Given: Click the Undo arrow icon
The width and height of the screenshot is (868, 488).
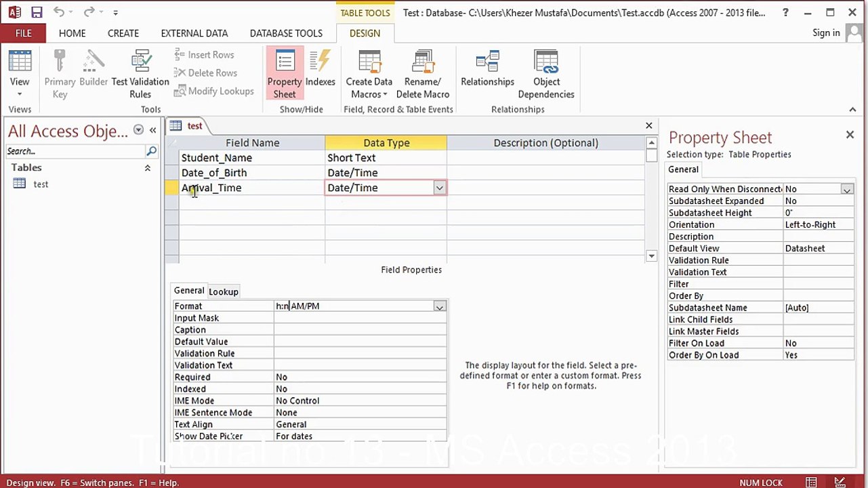Looking at the screenshot, I should (59, 12).
